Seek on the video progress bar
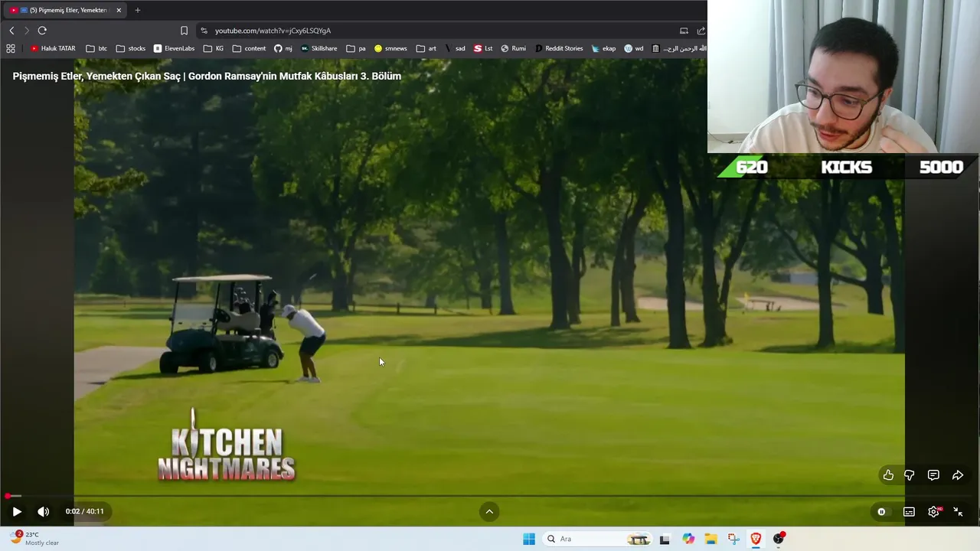The height and width of the screenshot is (551, 980). (x=490, y=496)
